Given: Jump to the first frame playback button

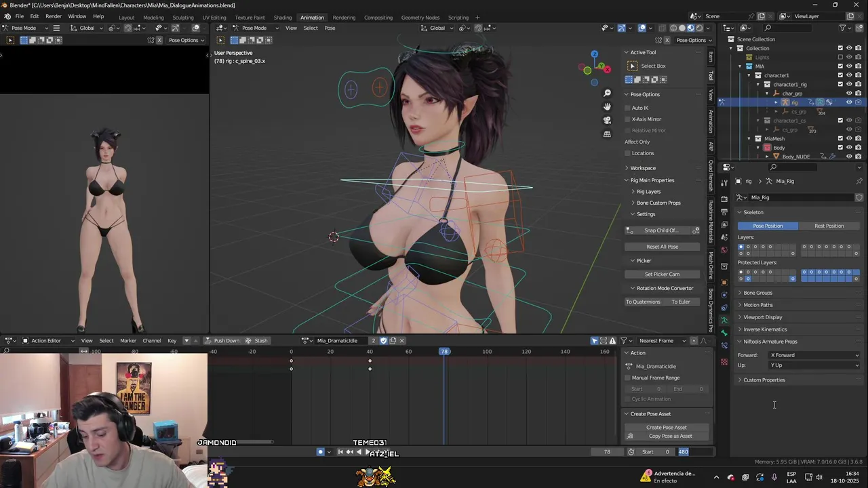Looking at the screenshot, I should (x=340, y=452).
